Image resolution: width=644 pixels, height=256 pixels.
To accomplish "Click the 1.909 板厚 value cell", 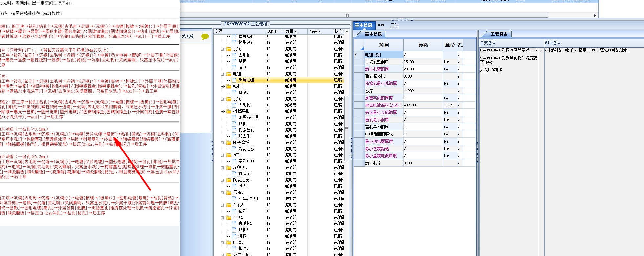I will [x=423, y=91].
